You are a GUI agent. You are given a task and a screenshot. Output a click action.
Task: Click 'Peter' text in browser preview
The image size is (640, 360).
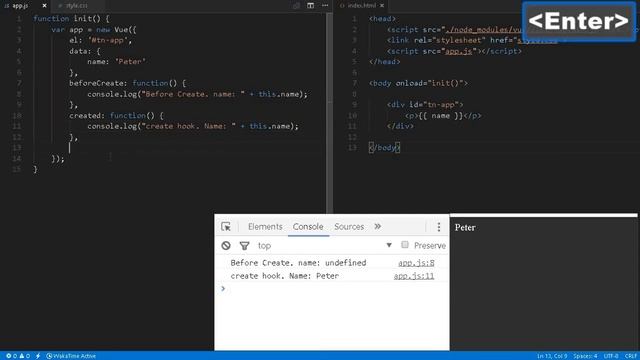(465, 228)
